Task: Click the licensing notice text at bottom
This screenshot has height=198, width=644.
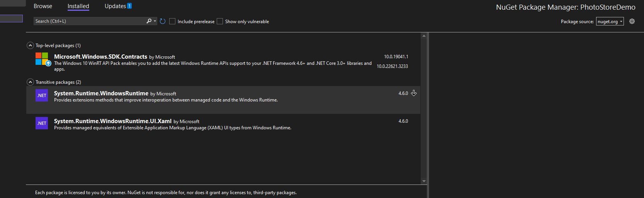Action: (166, 193)
